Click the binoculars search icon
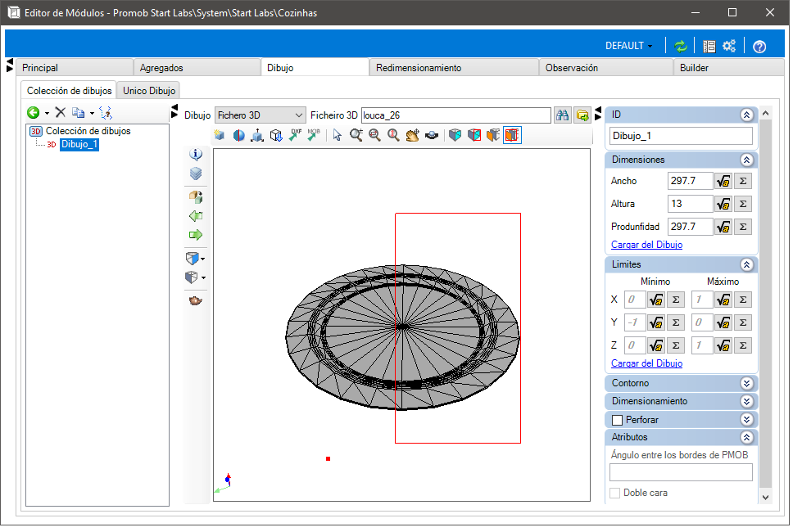793x532 pixels. click(563, 115)
